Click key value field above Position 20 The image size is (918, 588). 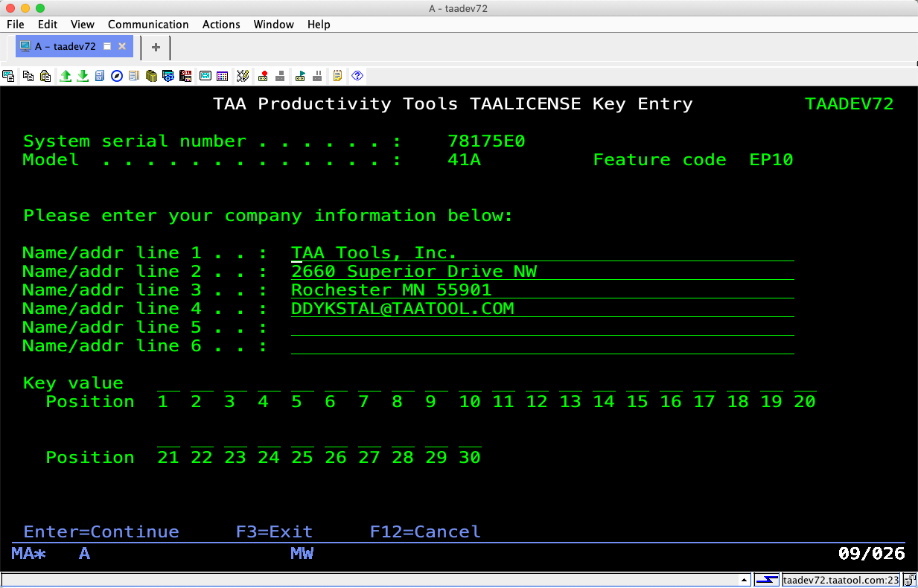pos(805,383)
